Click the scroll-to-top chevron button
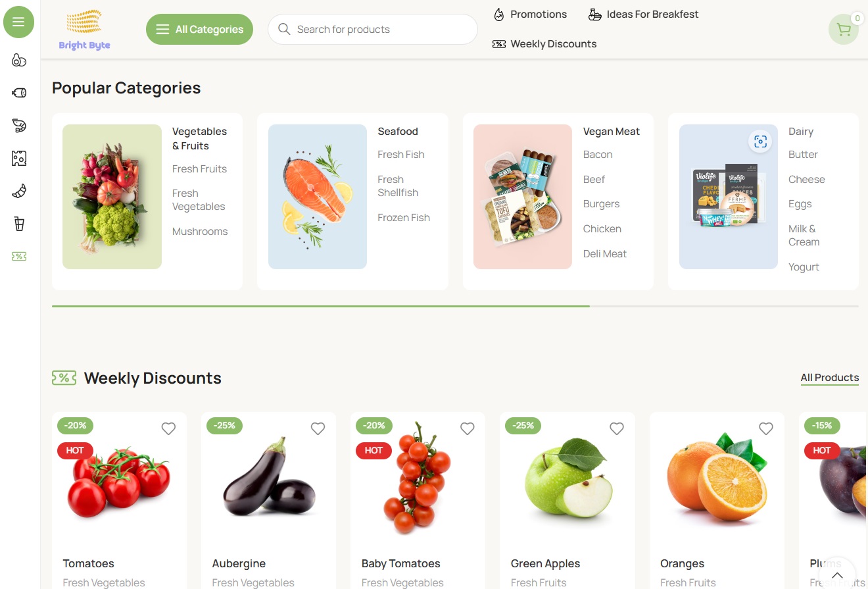The height and width of the screenshot is (589, 868). point(837,575)
